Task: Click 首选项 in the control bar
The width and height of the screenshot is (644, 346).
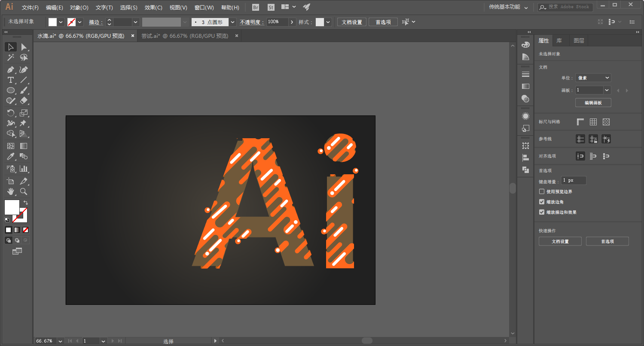Action: [x=383, y=22]
